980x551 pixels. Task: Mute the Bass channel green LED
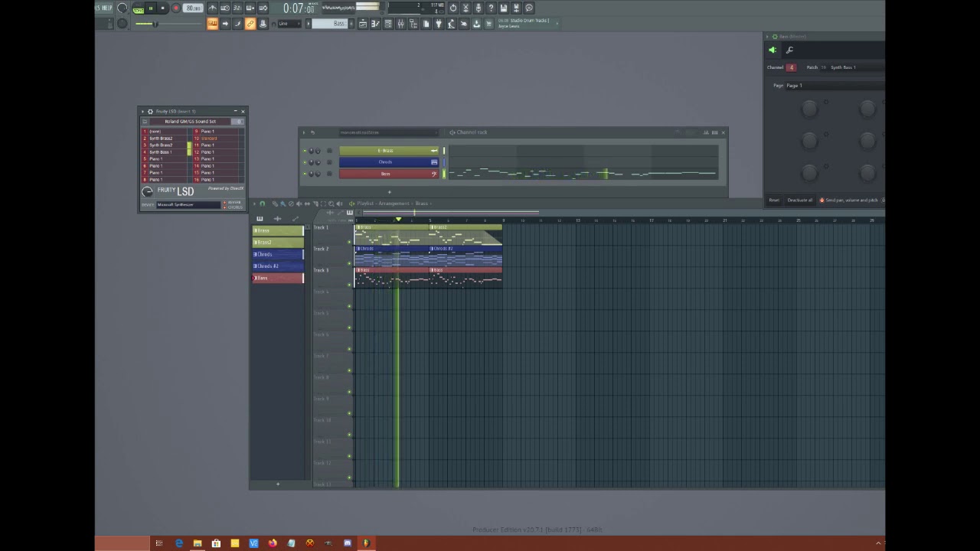[305, 174]
